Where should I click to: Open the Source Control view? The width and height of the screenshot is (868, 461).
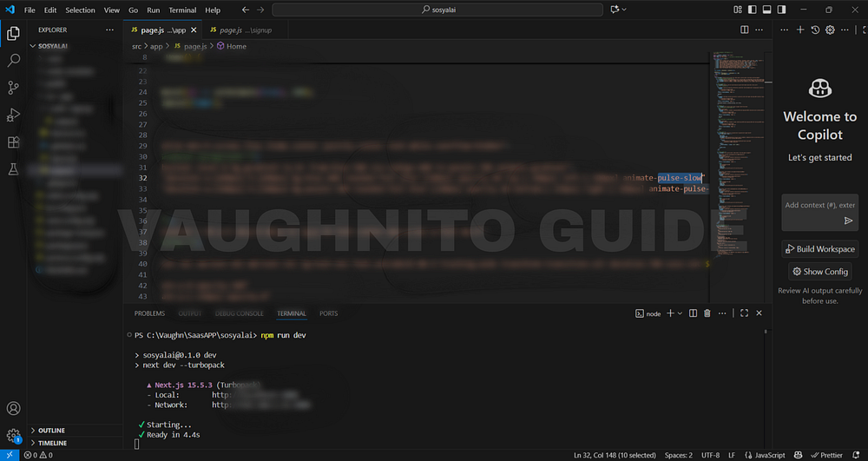coord(13,88)
